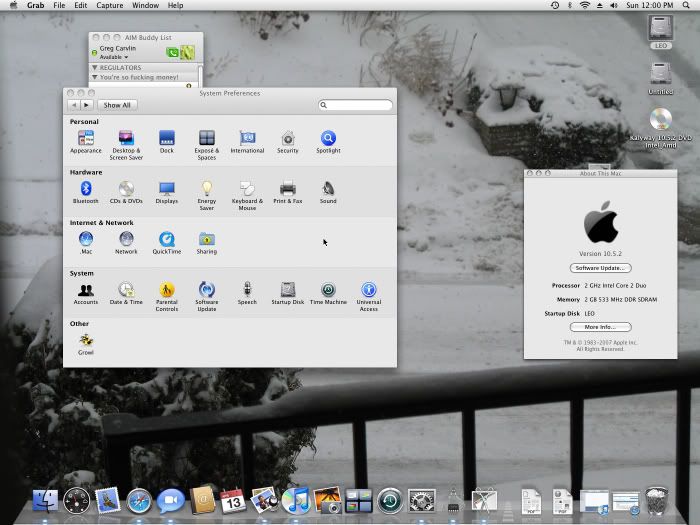Open the .Mac preference pane
This screenshot has height=525, width=700.
coord(86,243)
